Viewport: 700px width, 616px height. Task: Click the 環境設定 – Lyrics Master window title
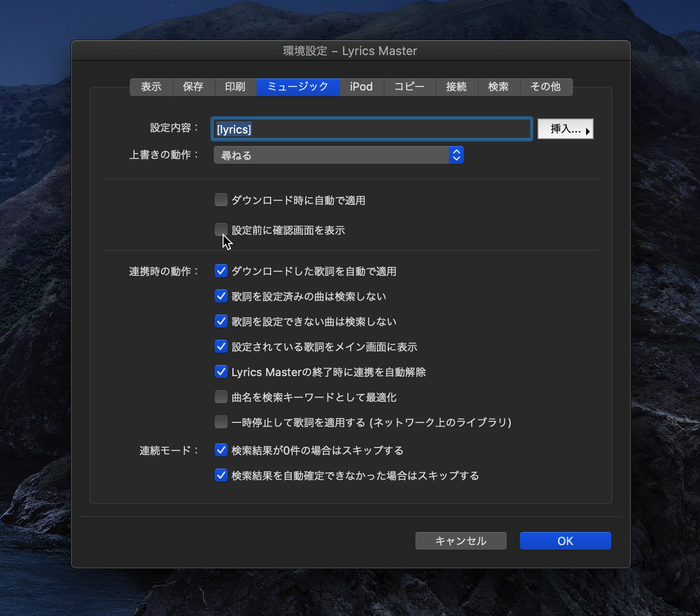(350, 51)
